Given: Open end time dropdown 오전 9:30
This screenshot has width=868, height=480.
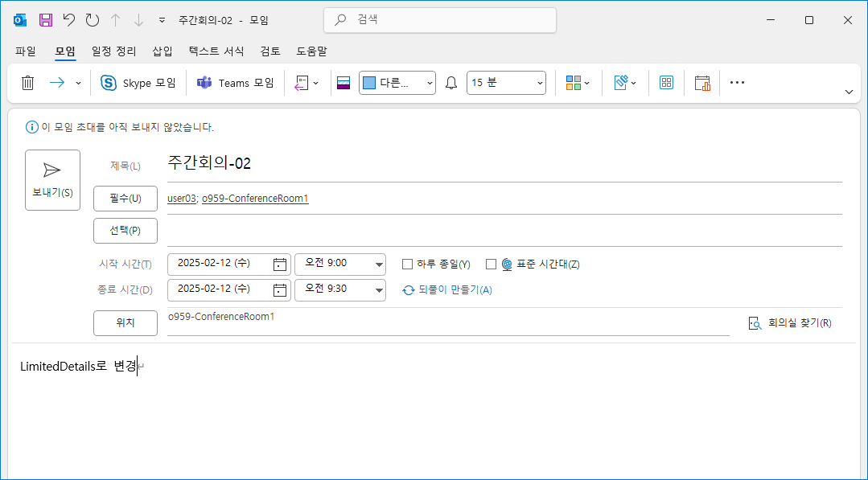Looking at the screenshot, I should coord(340,289).
